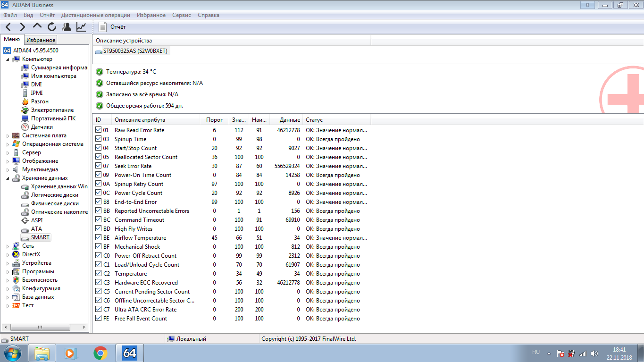Open the Сервис menu

[x=182, y=15]
